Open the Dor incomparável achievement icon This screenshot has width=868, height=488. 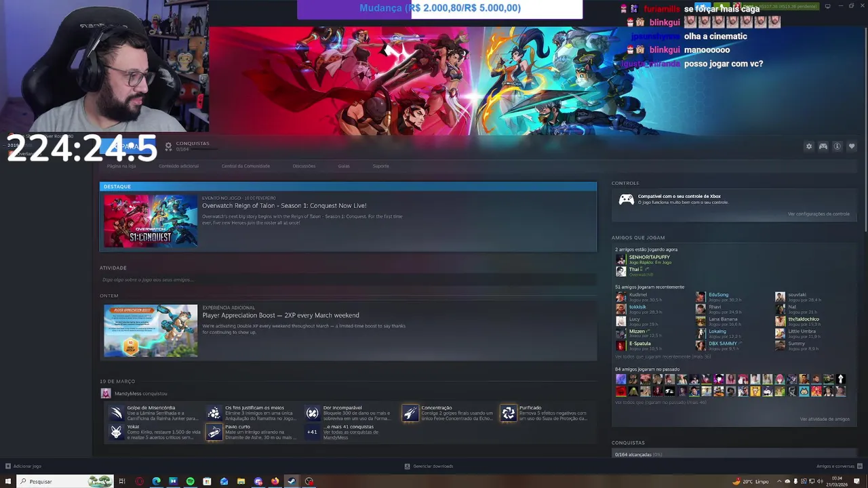pyautogui.click(x=312, y=413)
